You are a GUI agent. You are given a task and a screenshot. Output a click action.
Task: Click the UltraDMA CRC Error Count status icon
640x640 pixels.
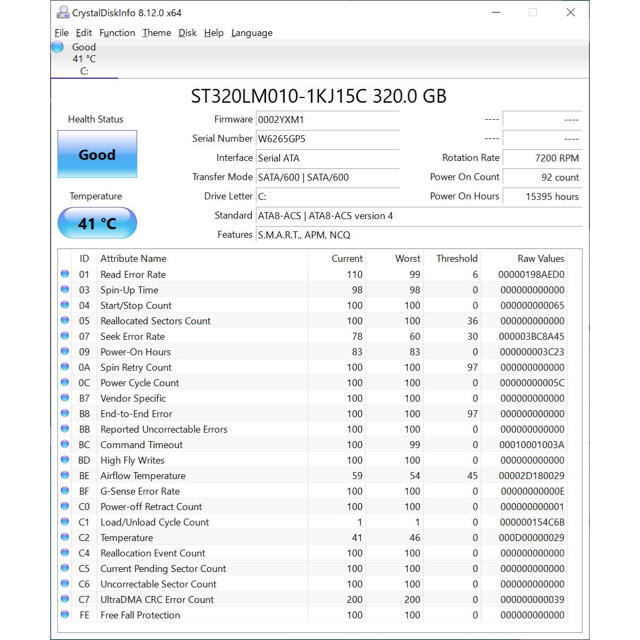coord(65,599)
